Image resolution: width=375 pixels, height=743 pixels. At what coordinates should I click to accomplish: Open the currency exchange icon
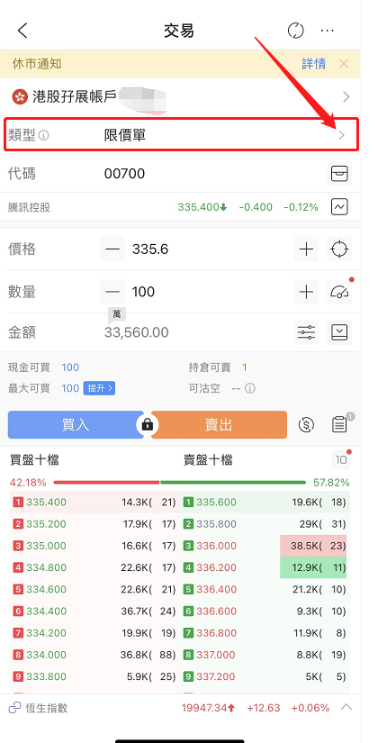306,425
